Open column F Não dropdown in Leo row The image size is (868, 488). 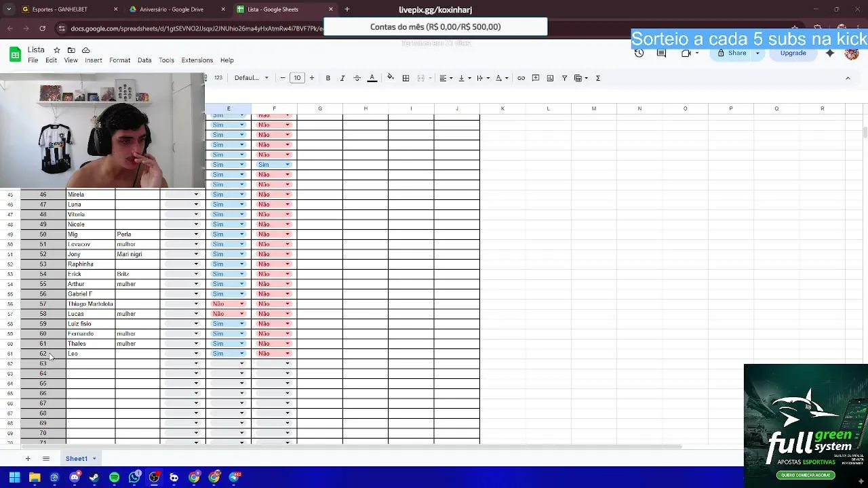coord(273,353)
